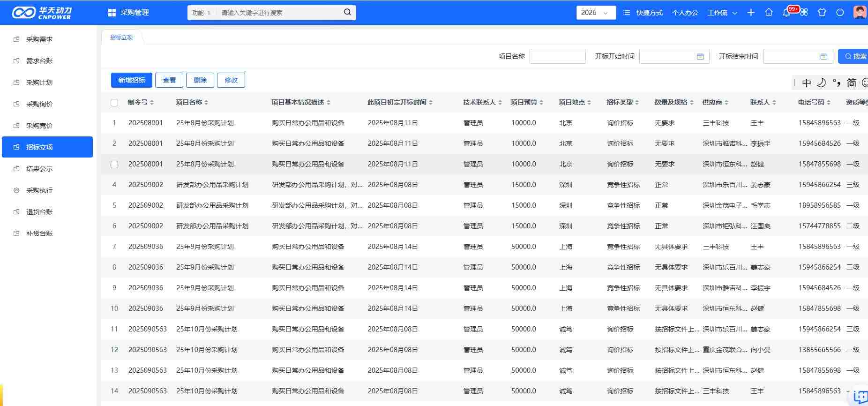Click calendar icon in 开标开始时间 field
The height and width of the screenshot is (406, 868).
(700, 56)
